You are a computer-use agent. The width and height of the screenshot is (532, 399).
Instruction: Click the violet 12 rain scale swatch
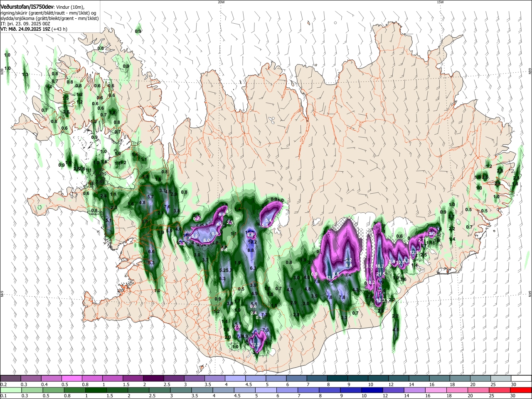(394, 390)
